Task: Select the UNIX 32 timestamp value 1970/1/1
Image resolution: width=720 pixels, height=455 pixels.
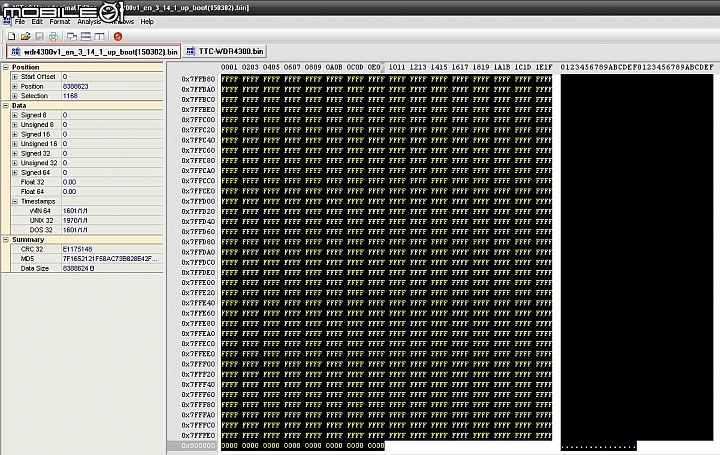Action: point(75,220)
